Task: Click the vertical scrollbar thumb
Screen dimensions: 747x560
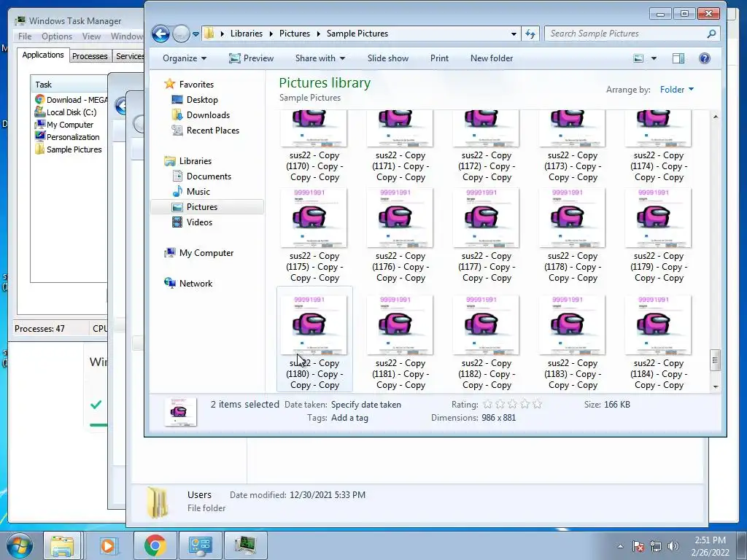Action: pos(715,360)
